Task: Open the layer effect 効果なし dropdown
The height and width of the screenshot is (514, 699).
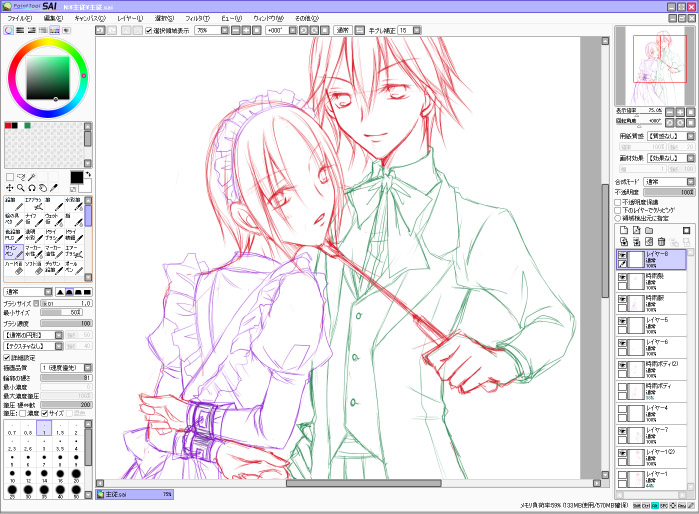Action: pos(691,158)
